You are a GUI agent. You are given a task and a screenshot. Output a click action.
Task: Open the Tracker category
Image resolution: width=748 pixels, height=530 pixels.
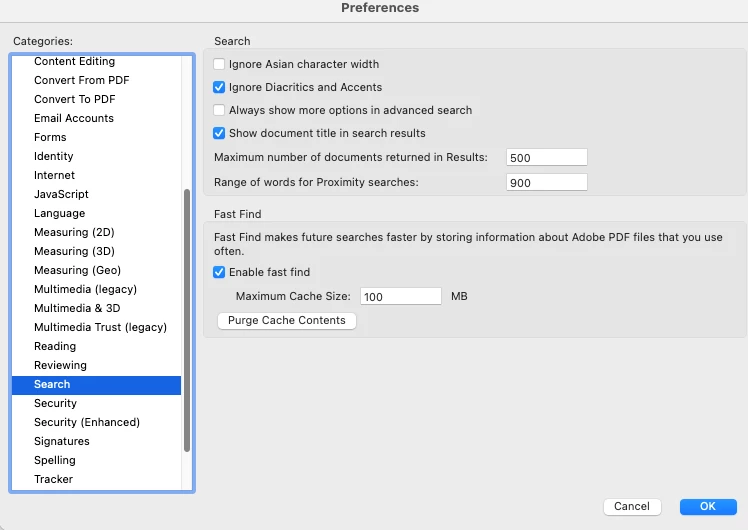pos(53,480)
